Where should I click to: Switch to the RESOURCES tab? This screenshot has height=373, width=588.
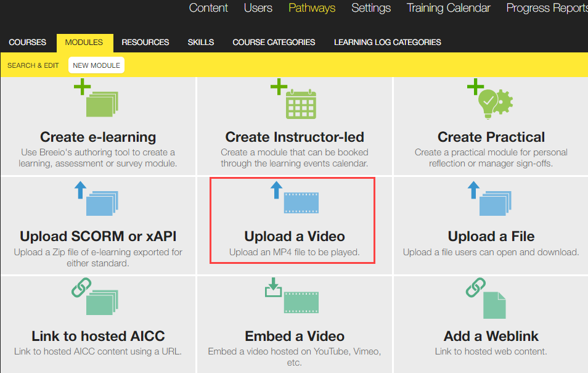click(x=145, y=43)
